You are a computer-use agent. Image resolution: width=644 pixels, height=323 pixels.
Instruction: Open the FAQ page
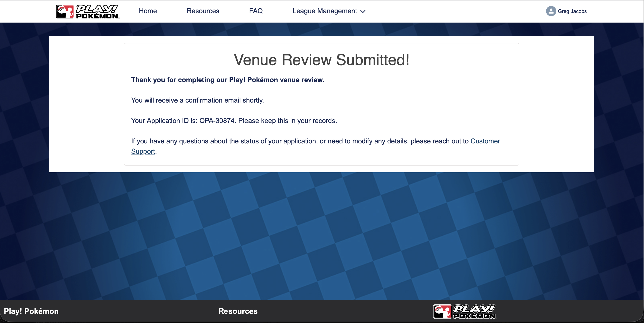[256, 11]
